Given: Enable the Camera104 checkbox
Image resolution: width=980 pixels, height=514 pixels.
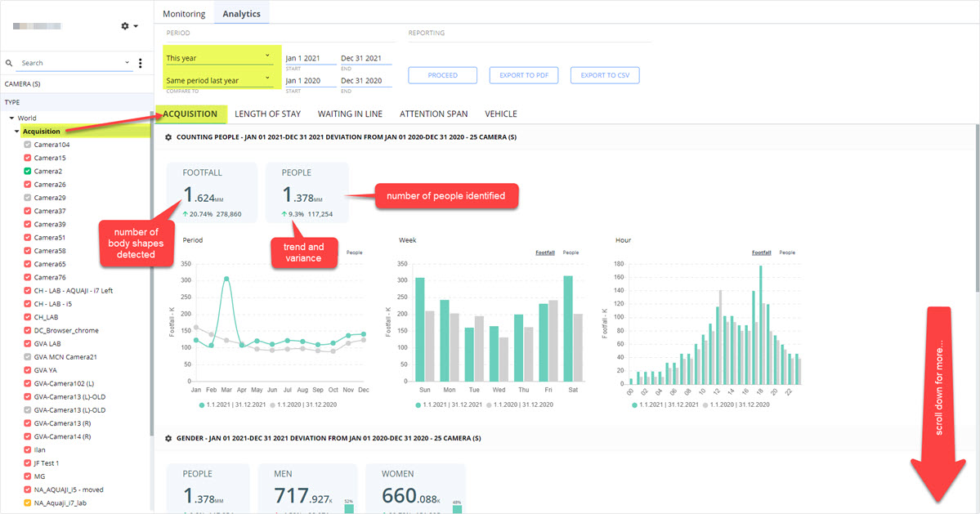Looking at the screenshot, I should click(x=28, y=145).
